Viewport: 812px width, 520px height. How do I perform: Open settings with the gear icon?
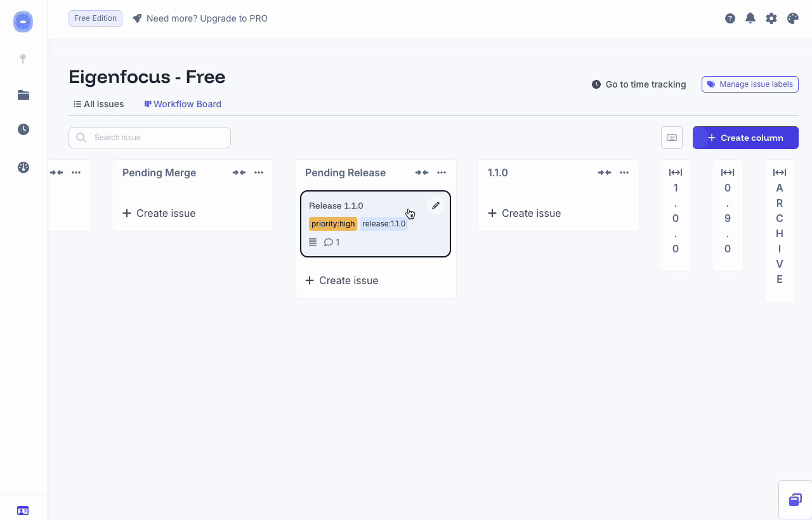771,18
